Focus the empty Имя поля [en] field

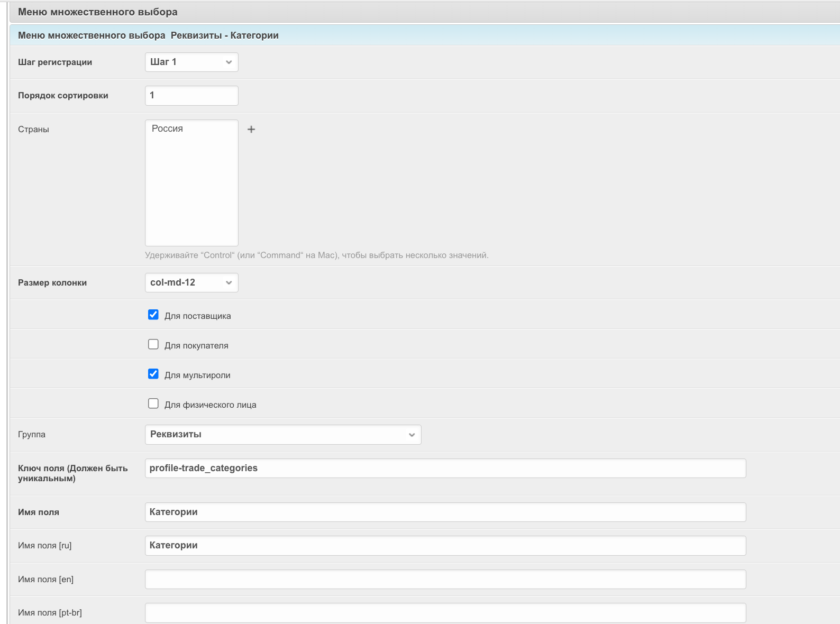pos(445,579)
